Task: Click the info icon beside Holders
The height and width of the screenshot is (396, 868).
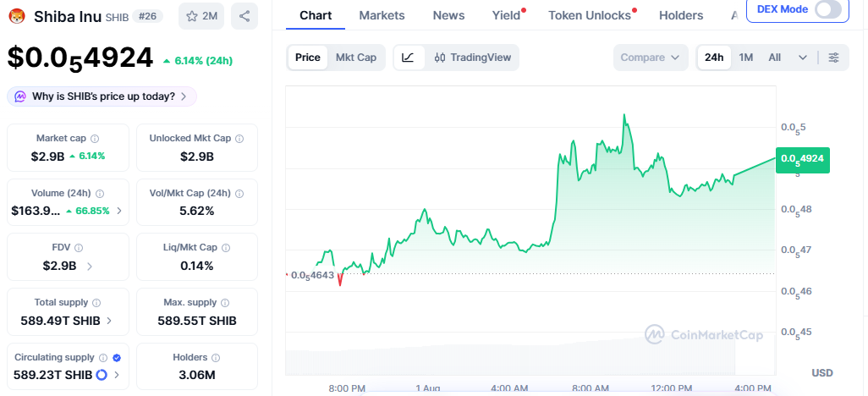Action: [216, 358]
